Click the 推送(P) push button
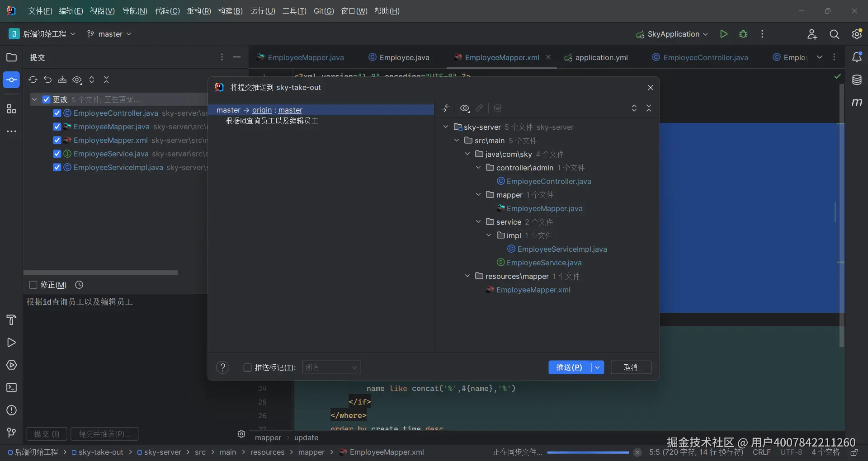Image resolution: width=868 pixels, height=461 pixels. (570, 367)
